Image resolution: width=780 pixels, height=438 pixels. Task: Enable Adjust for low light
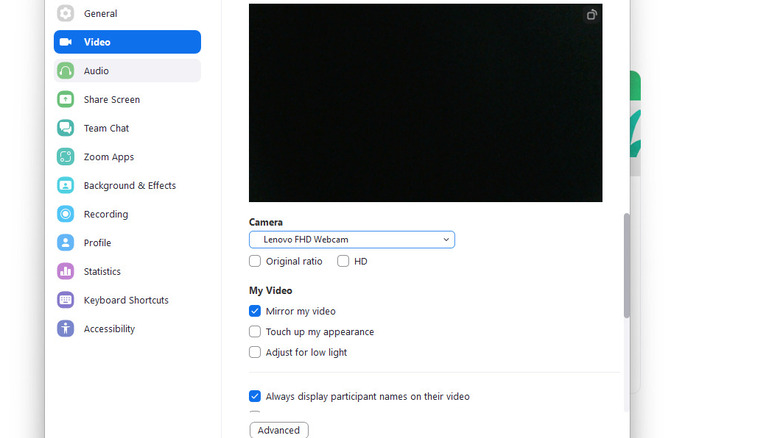[255, 352]
